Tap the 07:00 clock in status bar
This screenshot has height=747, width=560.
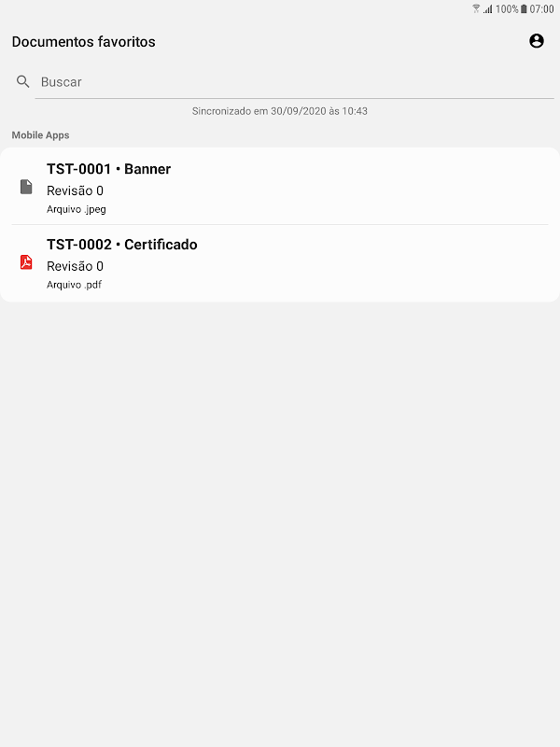(x=542, y=8)
